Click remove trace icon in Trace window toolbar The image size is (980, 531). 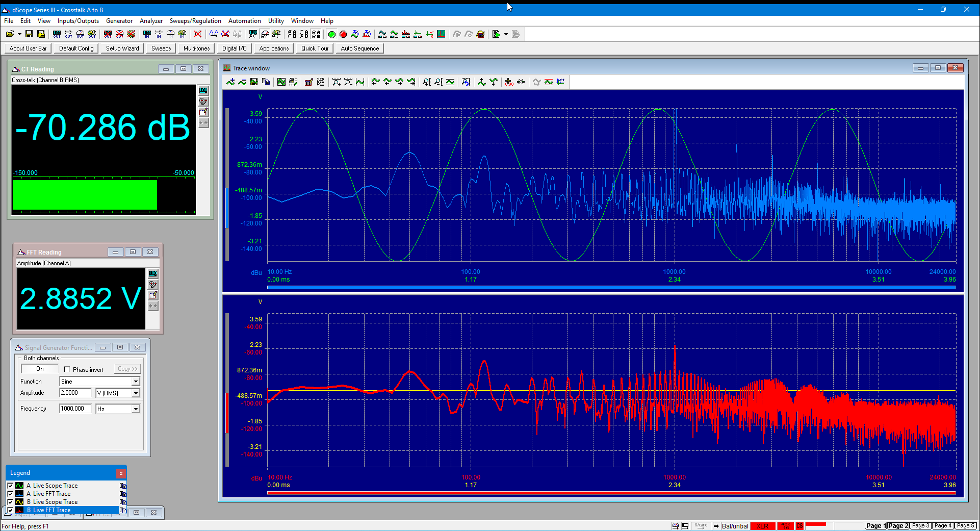[242, 82]
